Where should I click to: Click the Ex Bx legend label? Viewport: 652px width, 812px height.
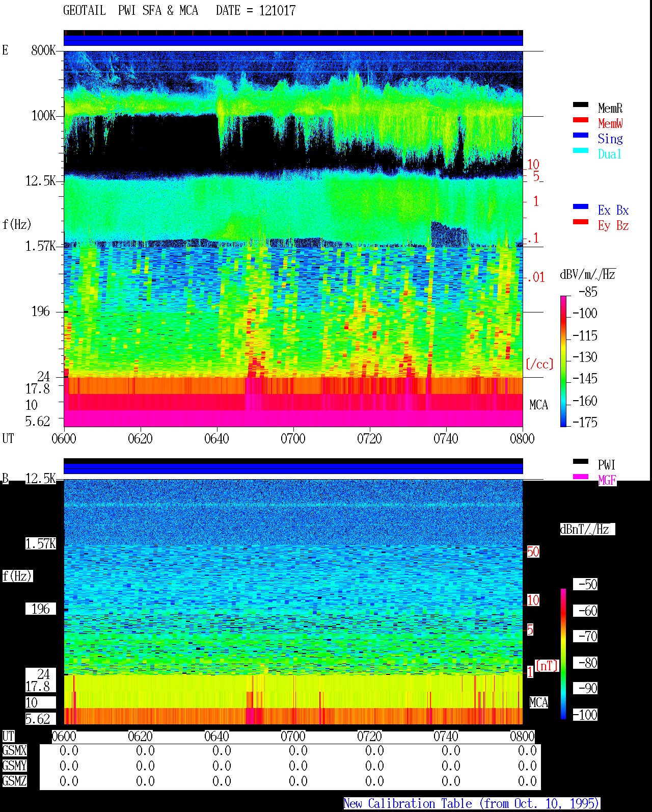tap(613, 210)
